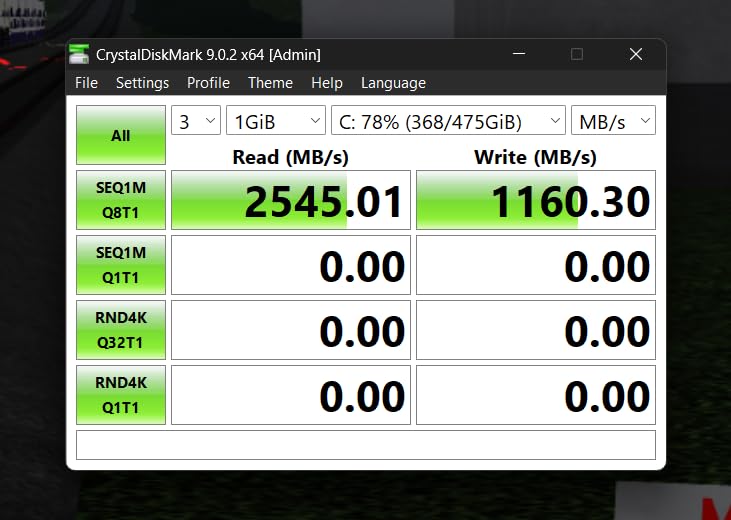Click the RND4K Q1T1 read result 0.00
Viewport: 731px width, 520px height.
(291, 395)
